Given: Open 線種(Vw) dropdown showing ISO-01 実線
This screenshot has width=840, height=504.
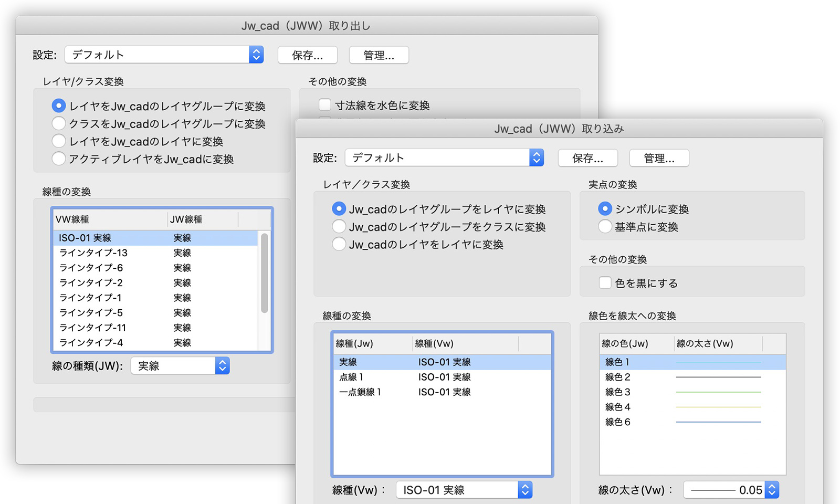Looking at the screenshot, I should (x=464, y=490).
